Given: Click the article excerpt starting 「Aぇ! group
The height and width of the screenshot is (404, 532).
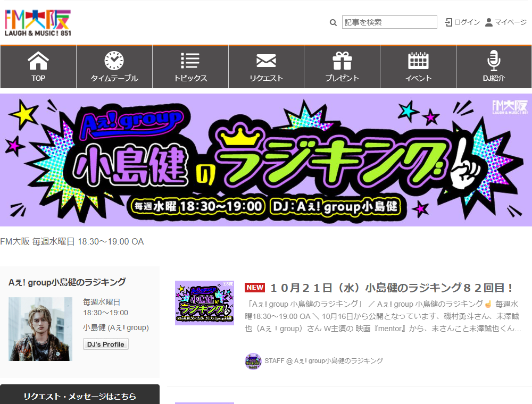Looking at the screenshot, I should coord(383,316).
